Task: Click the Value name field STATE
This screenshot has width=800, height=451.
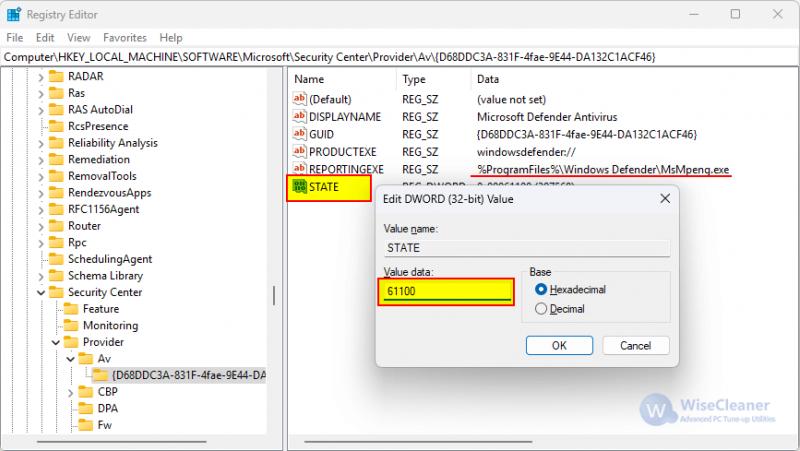Action: tap(527, 248)
